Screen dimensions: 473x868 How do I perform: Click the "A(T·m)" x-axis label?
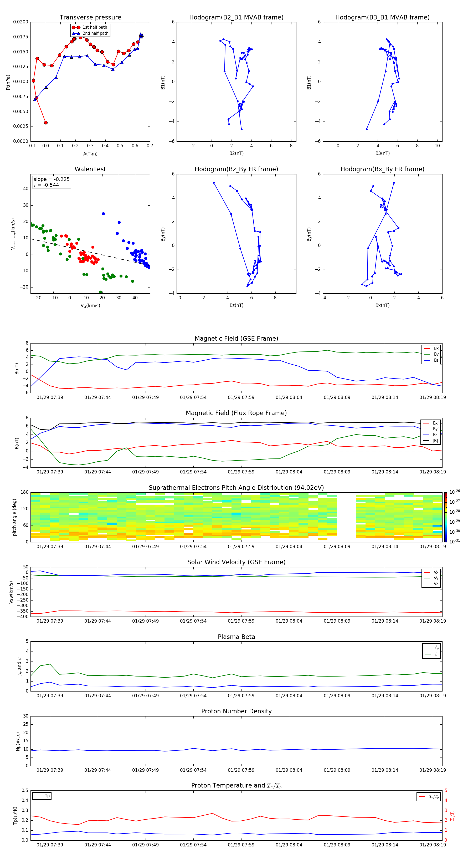(90, 154)
